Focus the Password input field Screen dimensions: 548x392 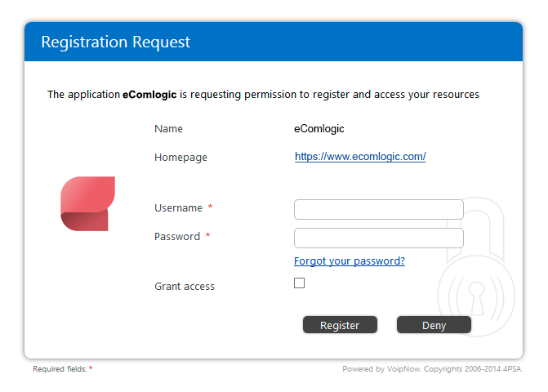pyautogui.click(x=379, y=238)
